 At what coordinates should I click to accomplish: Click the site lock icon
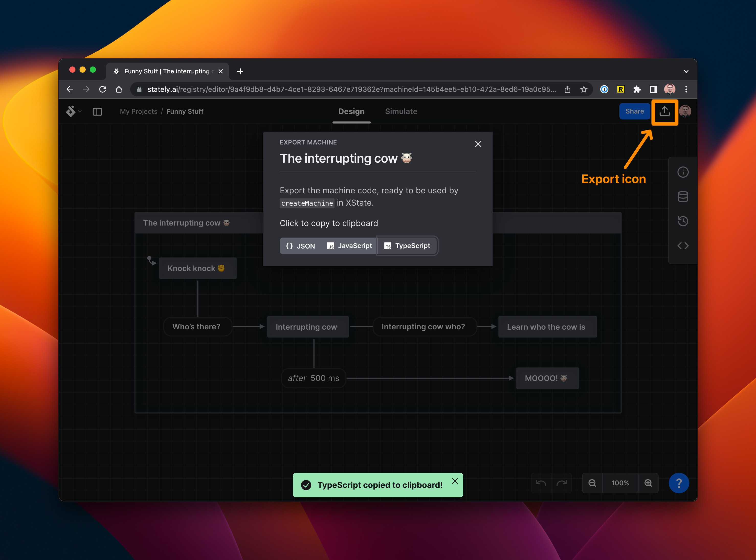[139, 89]
